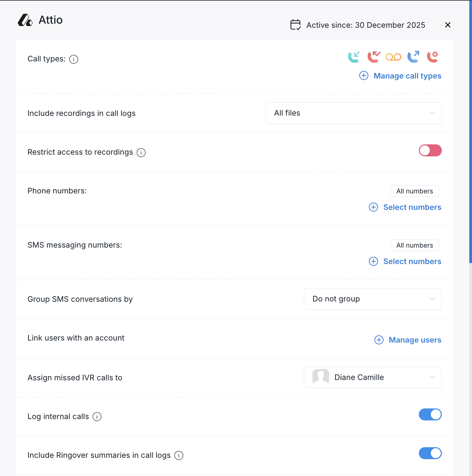Image resolution: width=472 pixels, height=476 pixels.
Task: Open the Diane Camille assignee dropdown
Action: 373,377
